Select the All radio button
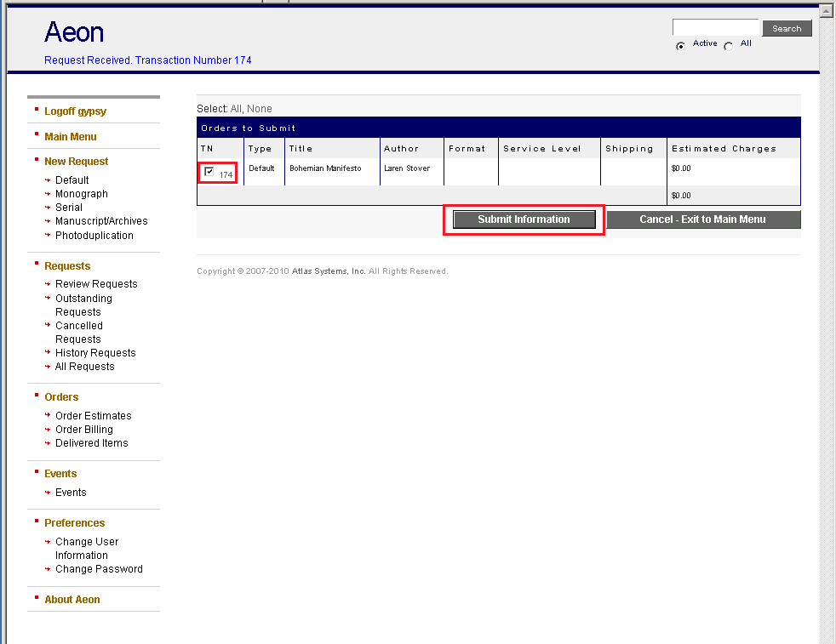836x644 pixels. pyautogui.click(x=729, y=44)
